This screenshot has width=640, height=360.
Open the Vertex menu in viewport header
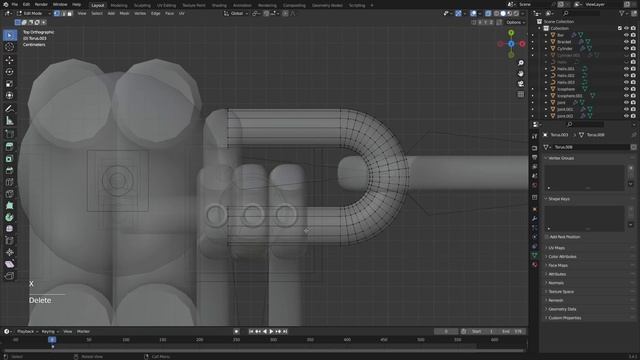140,13
